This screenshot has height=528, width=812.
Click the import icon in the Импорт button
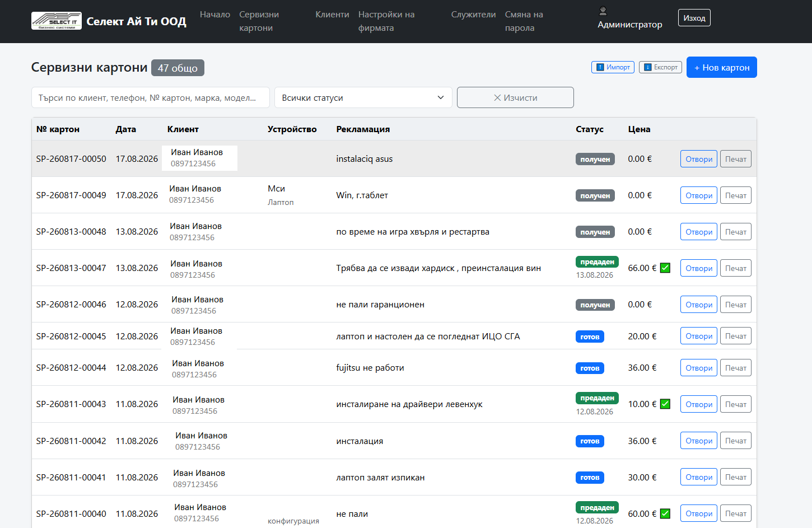coord(600,67)
